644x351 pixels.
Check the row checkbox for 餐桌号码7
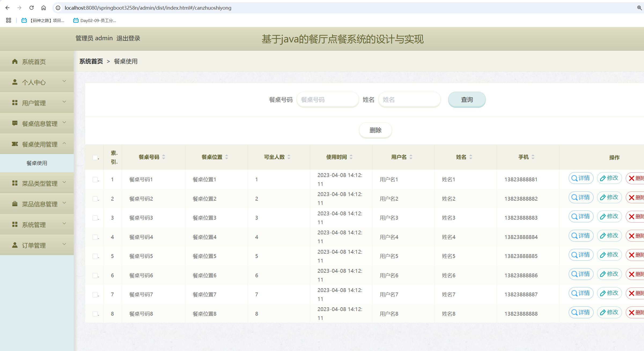[95, 294]
